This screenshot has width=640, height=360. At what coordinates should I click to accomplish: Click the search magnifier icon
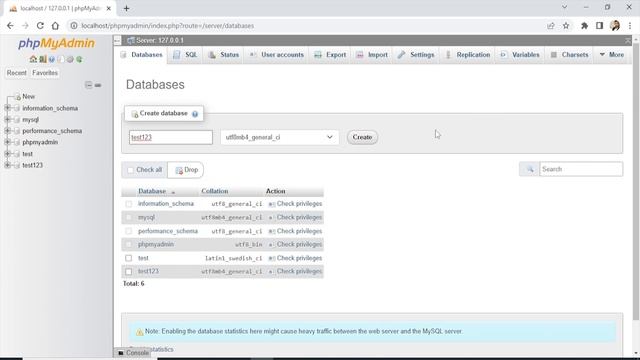click(529, 169)
